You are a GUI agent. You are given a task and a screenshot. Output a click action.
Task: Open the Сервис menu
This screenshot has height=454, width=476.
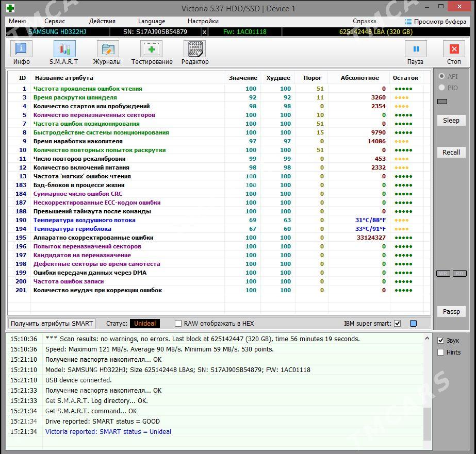click(55, 21)
